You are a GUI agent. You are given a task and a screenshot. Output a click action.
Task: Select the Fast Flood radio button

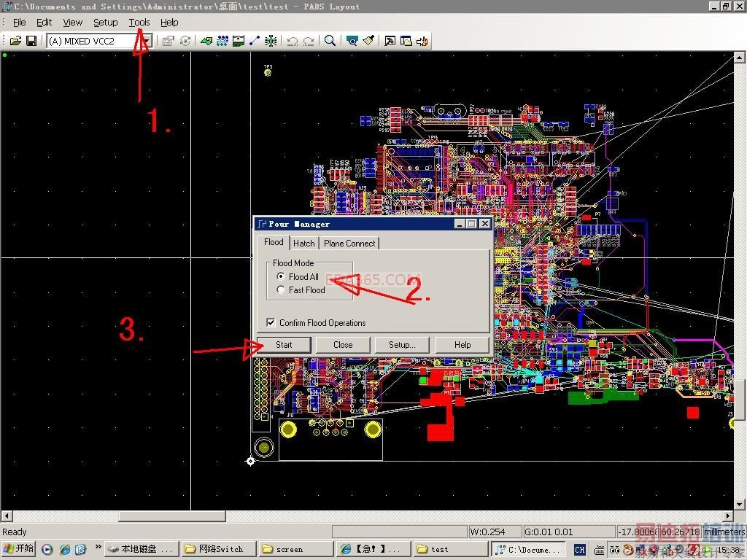coord(282,290)
